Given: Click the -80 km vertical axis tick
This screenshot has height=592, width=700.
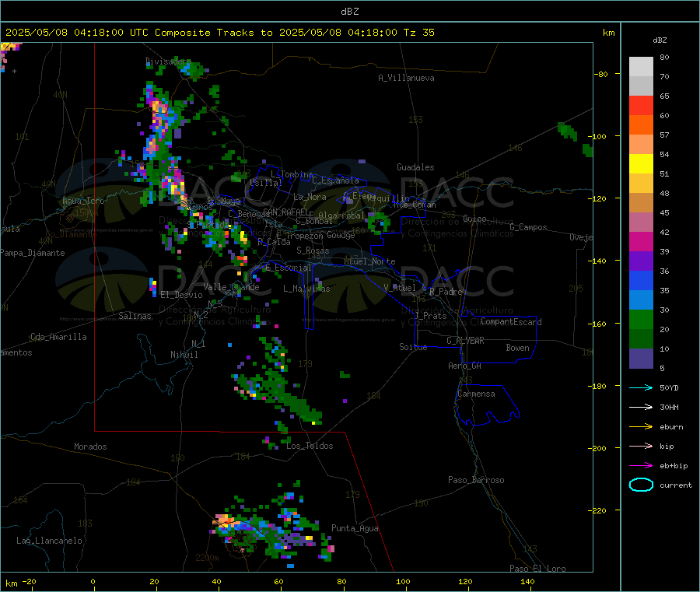Looking at the screenshot, I should [x=601, y=74].
